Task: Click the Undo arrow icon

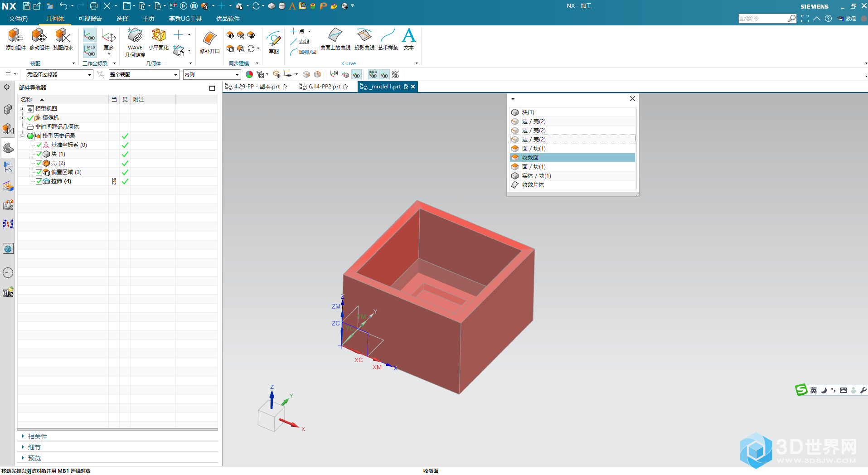Action: (63, 6)
